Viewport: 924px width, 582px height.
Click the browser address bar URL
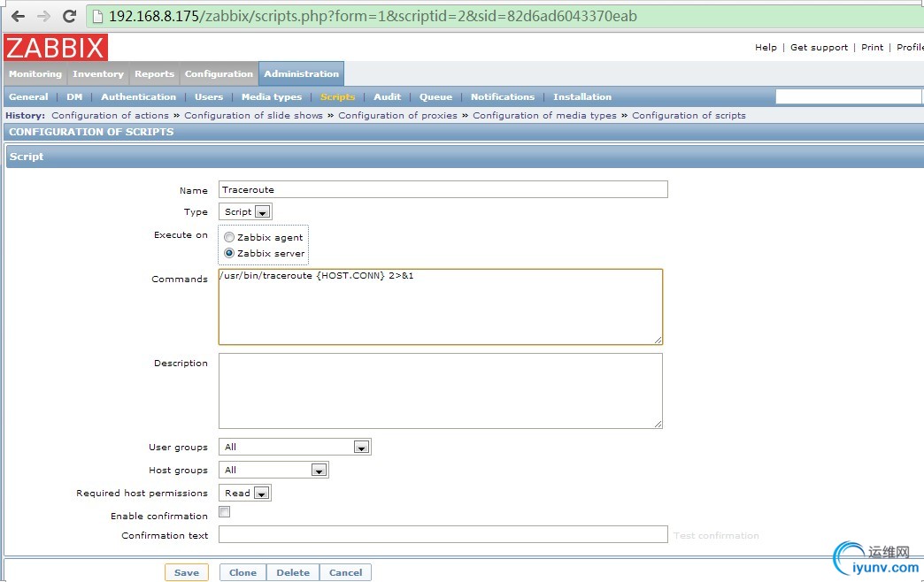pos(373,16)
